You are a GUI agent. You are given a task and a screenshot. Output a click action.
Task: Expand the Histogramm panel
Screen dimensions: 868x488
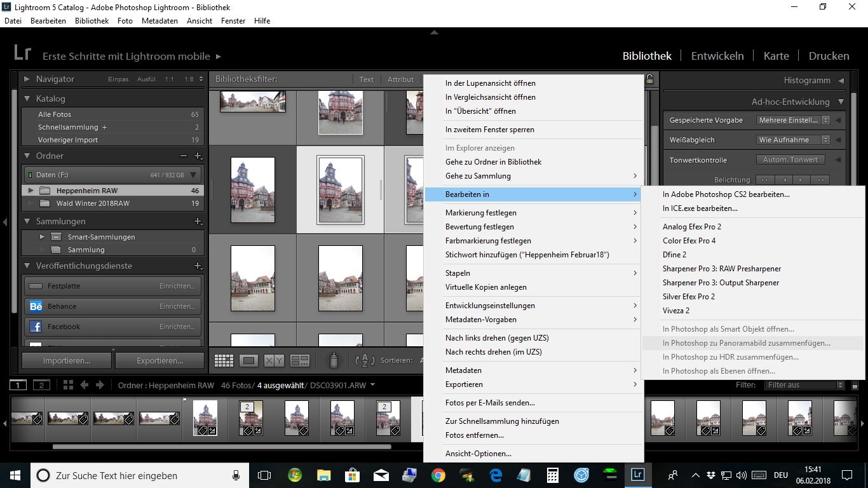841,81
